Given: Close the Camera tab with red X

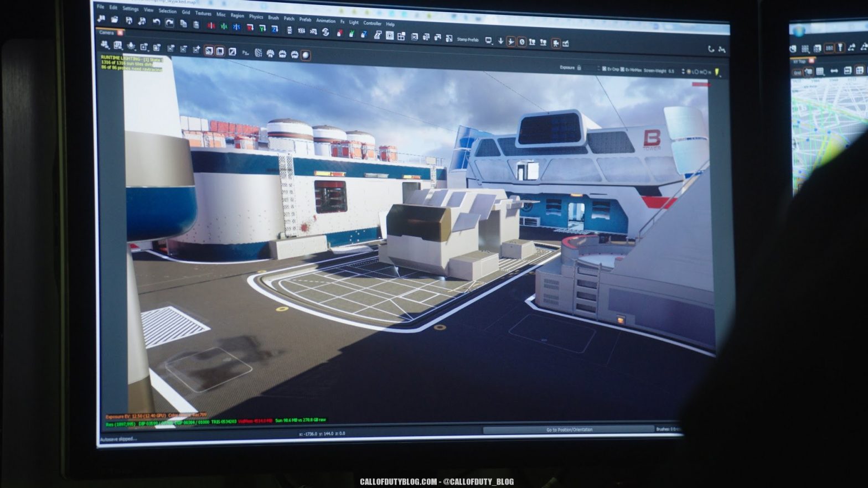Looking at the screenshot, I should click(x=120, y=32).
